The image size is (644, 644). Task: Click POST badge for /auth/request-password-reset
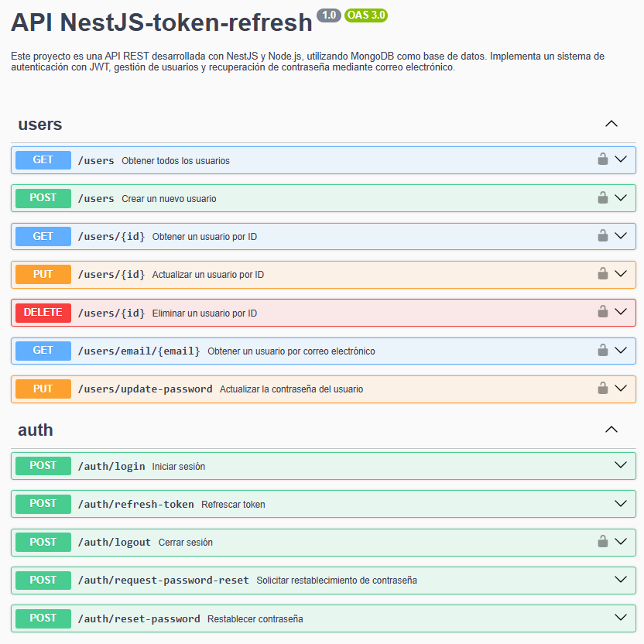pyautogui.click(x=43, y=580)
